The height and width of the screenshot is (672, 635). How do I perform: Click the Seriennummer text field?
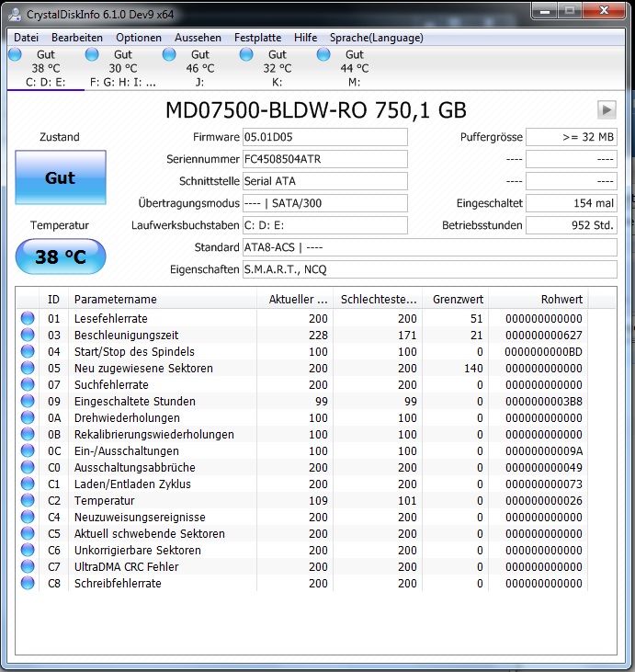pos(324,159)
